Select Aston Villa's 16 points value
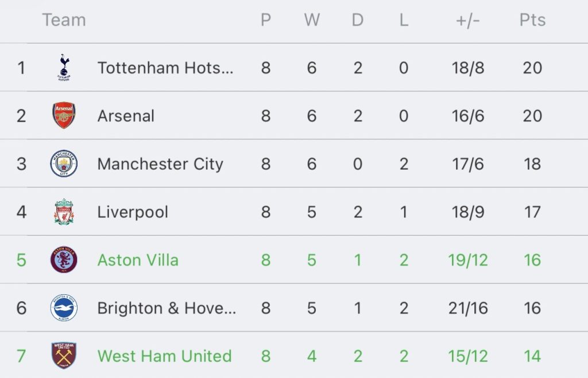 tap(532, 260)
